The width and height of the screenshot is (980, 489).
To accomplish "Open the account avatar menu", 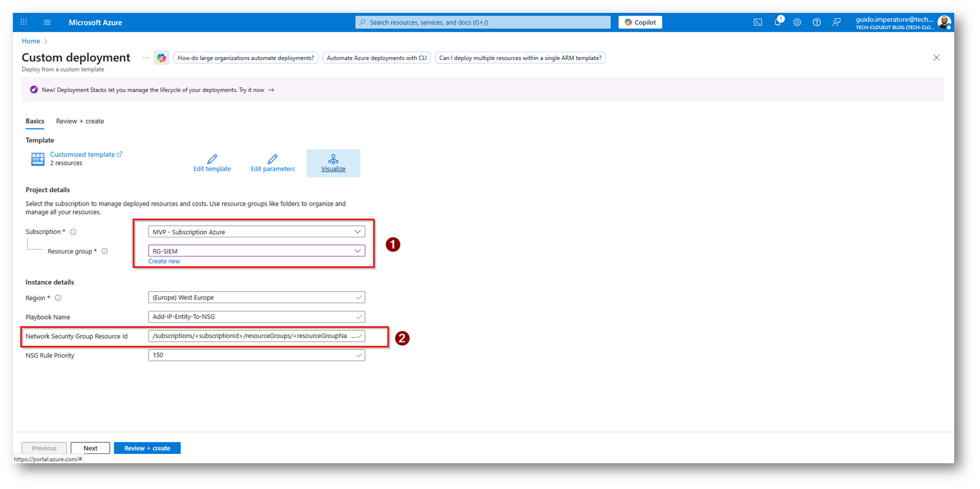I will coord(944,22).
